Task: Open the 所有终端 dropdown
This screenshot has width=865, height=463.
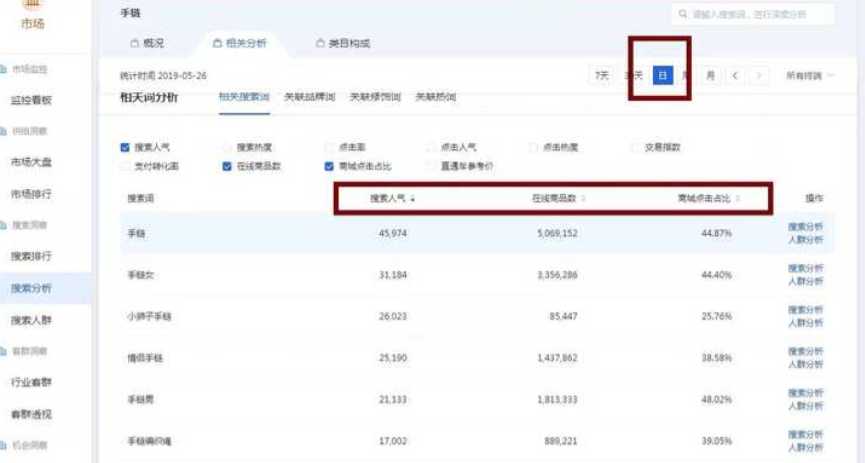Action: [810, 76]
